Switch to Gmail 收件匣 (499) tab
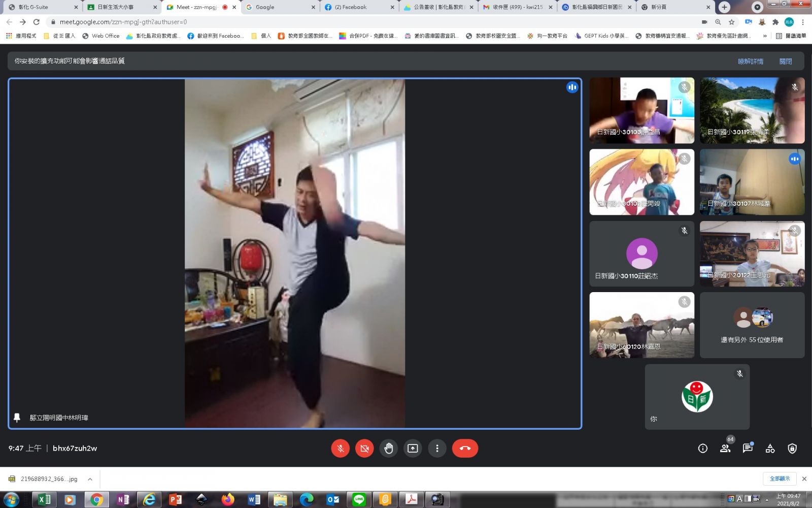 (x=517, y=7)
